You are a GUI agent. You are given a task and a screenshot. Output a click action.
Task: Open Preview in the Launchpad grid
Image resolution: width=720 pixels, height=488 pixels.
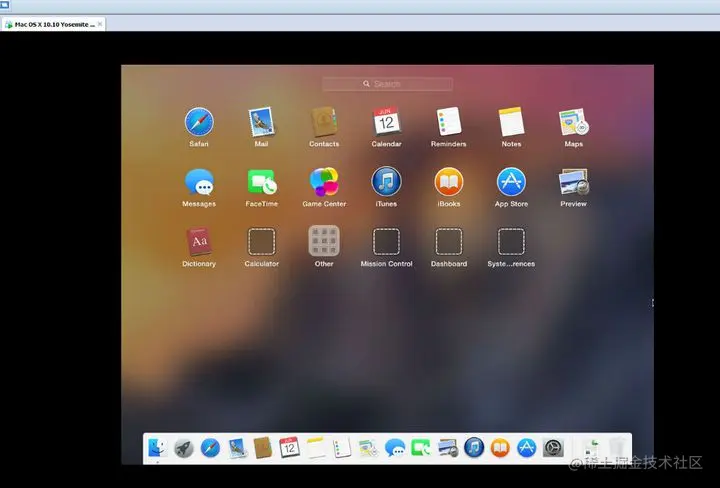click(x=574, y=182)
